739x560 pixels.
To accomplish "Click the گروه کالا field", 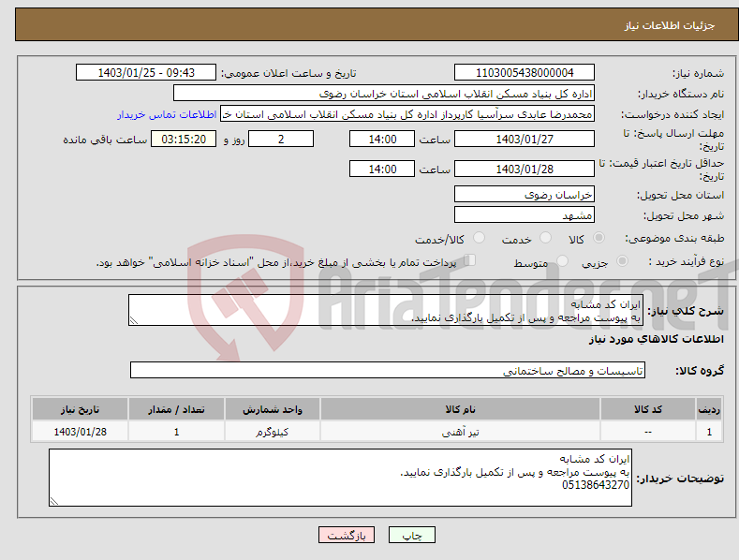I will tap(388, 371).
